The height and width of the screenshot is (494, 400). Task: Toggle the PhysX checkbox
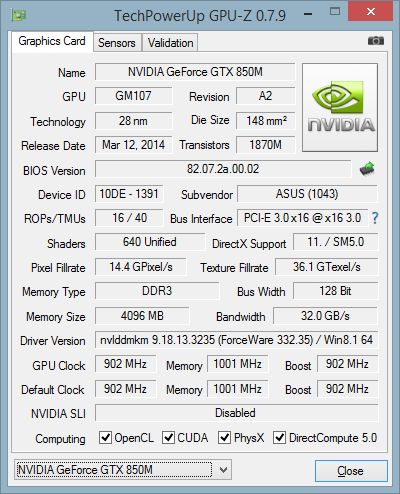click(x=224, y=437)
